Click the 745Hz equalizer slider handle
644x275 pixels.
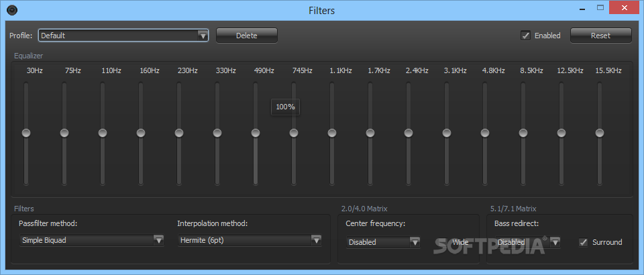294,133
